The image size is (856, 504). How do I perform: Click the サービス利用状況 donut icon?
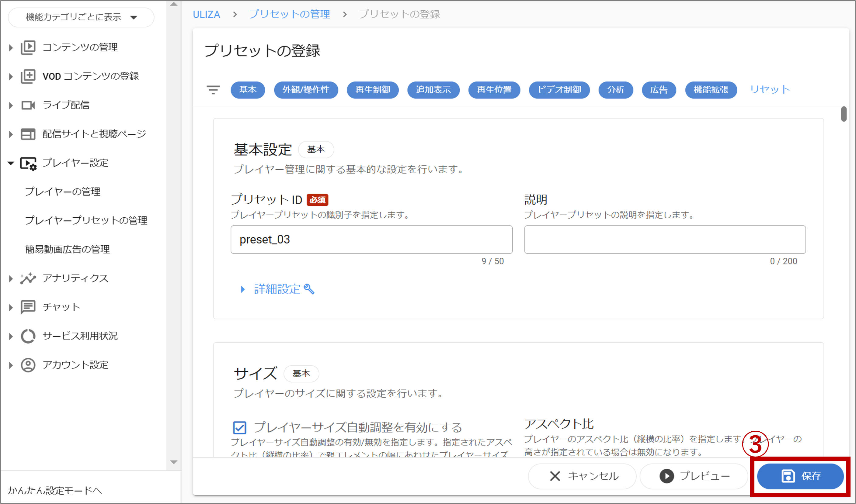click(28, 336)
